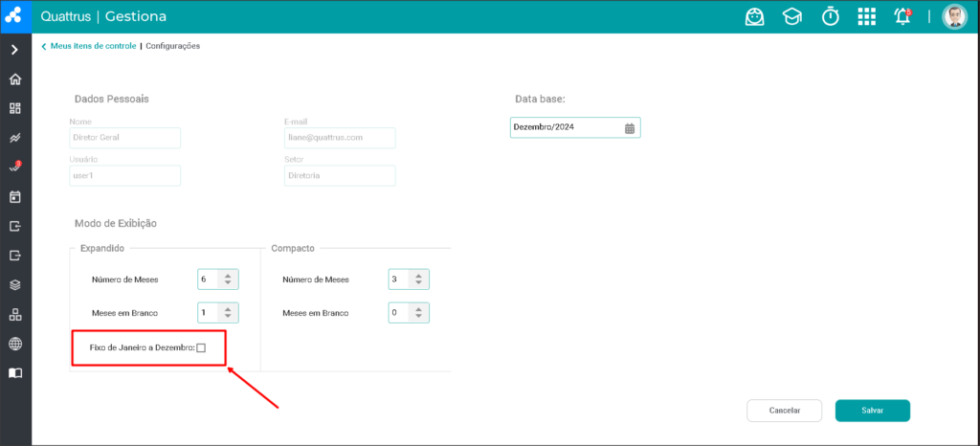
Task: Click the Expandido Número de Meses value 6
Action: (x=208, y=279)
